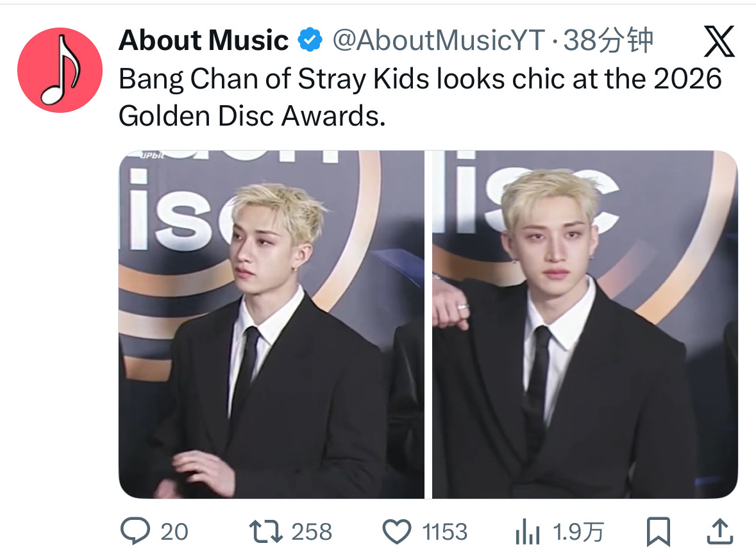Open view analytics bar chart icon
Screen dimensions: 756x550
[x=527, y=532]
